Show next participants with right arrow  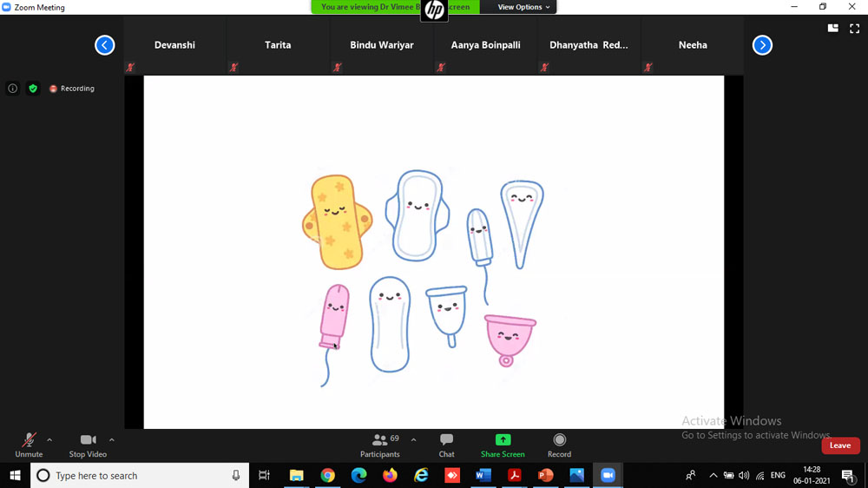762,45
